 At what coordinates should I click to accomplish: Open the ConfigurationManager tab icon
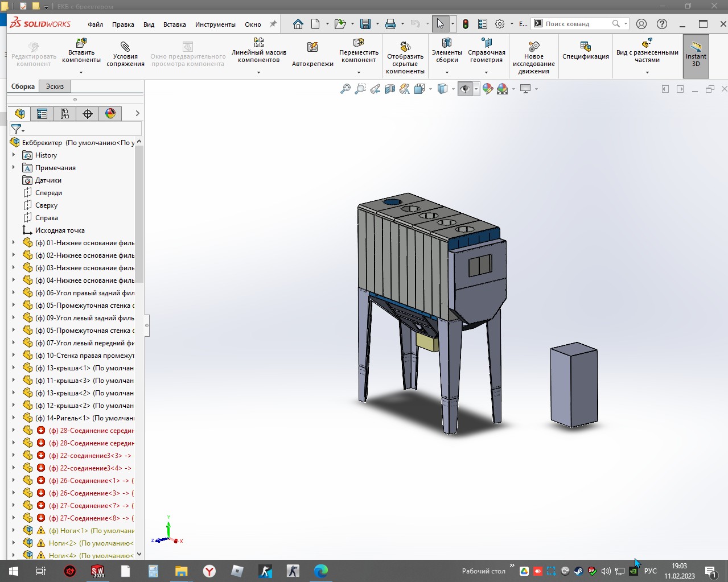click(65, 114)
